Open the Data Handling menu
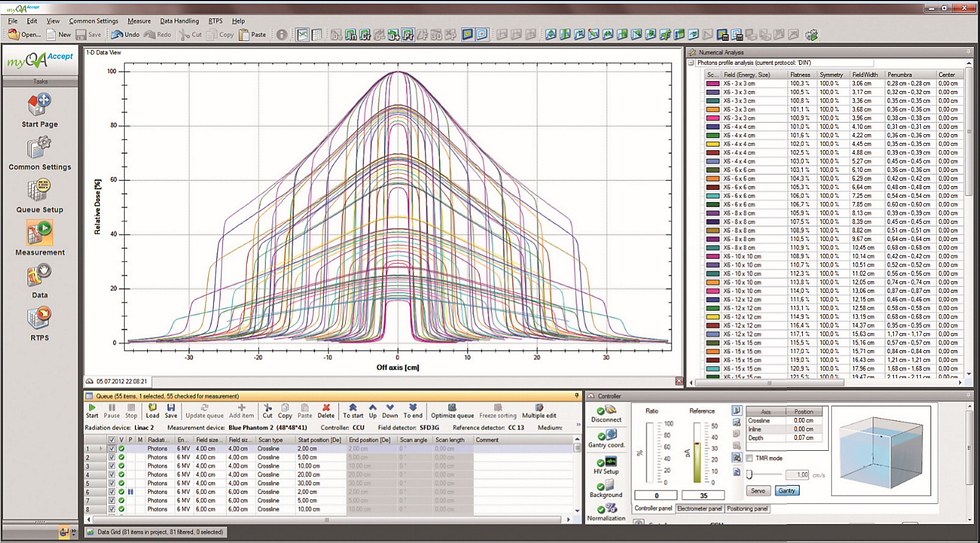 pyautogui.click(x=179, y=20)
